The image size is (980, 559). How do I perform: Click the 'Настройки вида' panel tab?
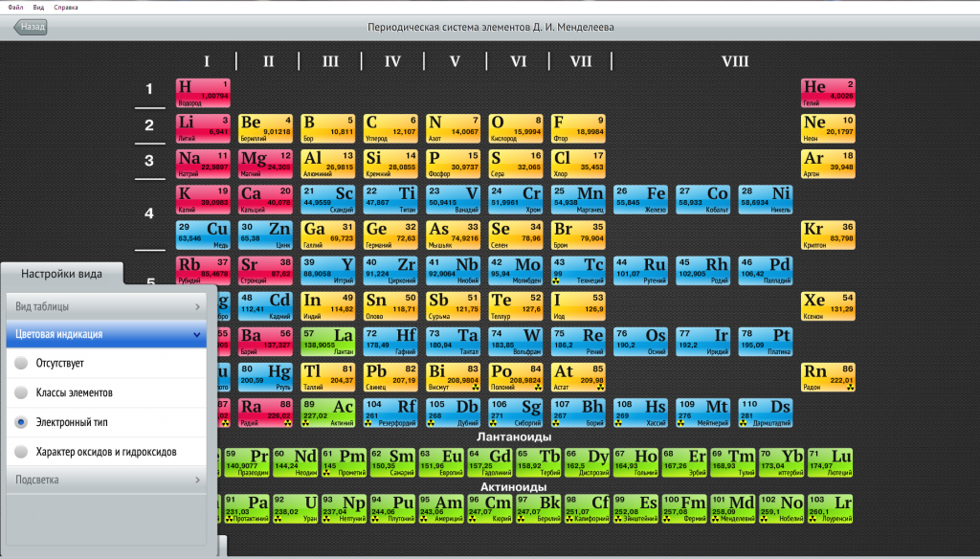pyautogui.click(x=61, y=275)
